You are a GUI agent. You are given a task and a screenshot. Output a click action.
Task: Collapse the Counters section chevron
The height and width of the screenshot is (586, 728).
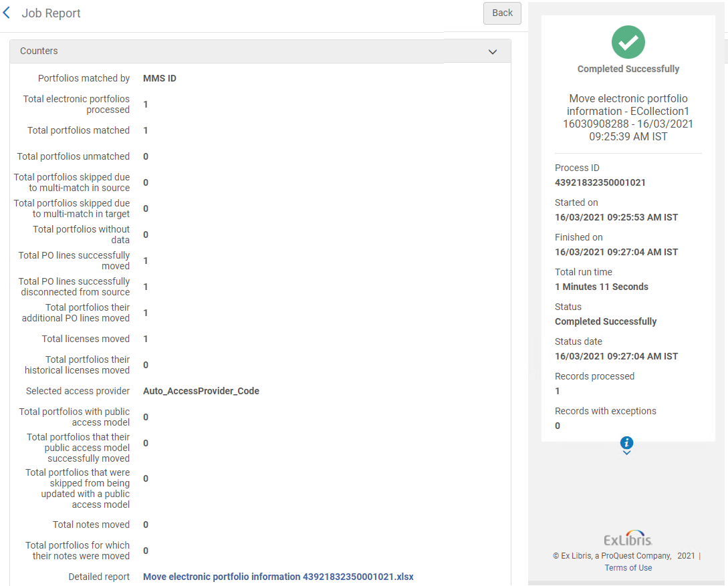coord(493,51)
